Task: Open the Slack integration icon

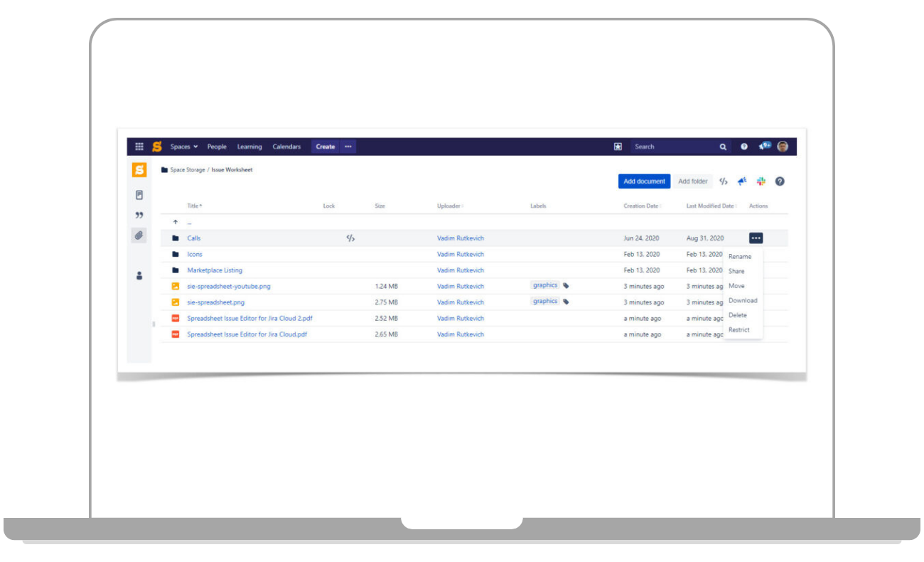Action: tap(761, 181)
